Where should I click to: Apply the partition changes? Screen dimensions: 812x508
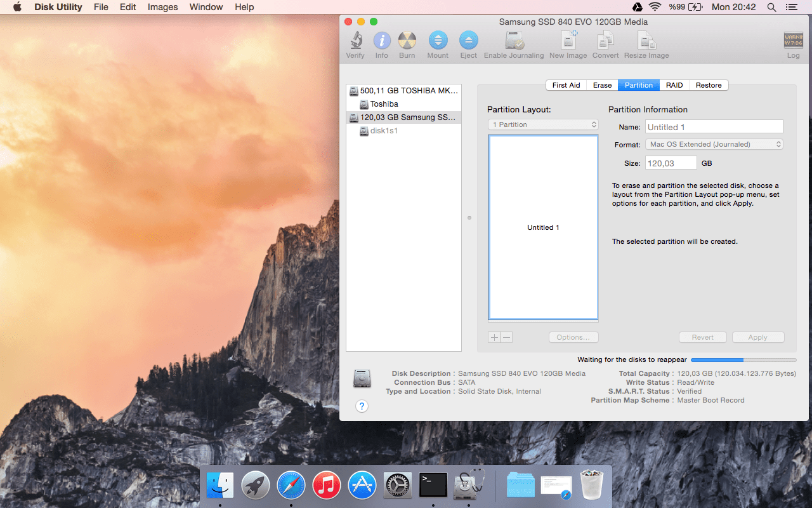757,337
